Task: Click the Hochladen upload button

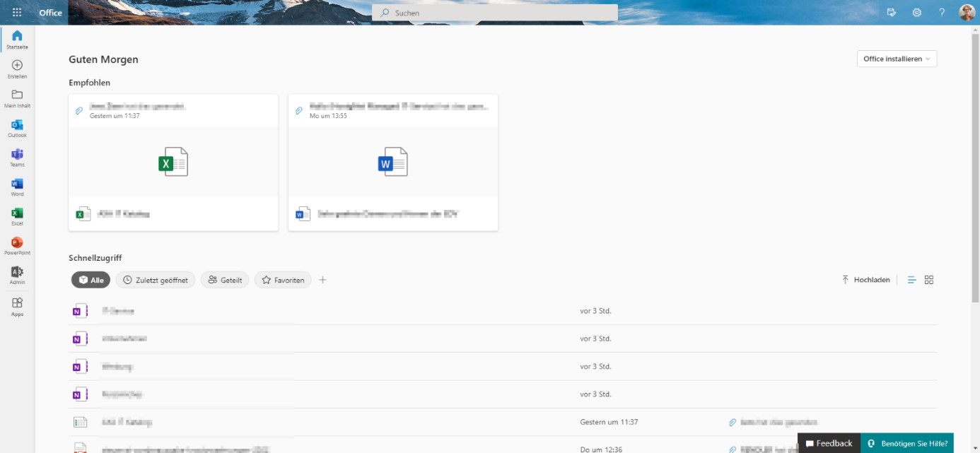Action: 865,280
